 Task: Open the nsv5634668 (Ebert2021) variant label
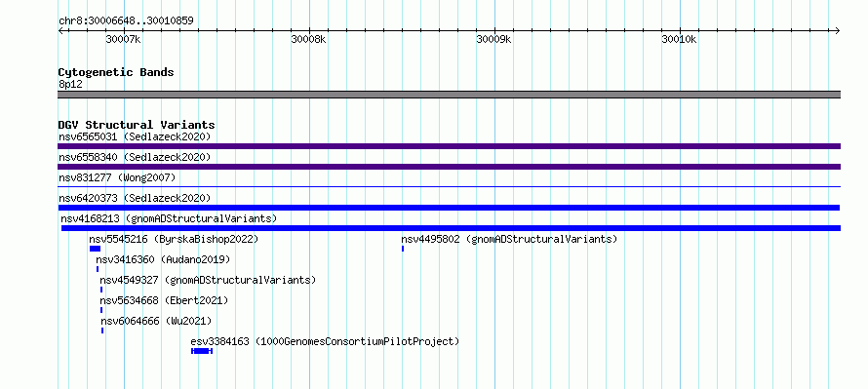[x=164, y=300]
